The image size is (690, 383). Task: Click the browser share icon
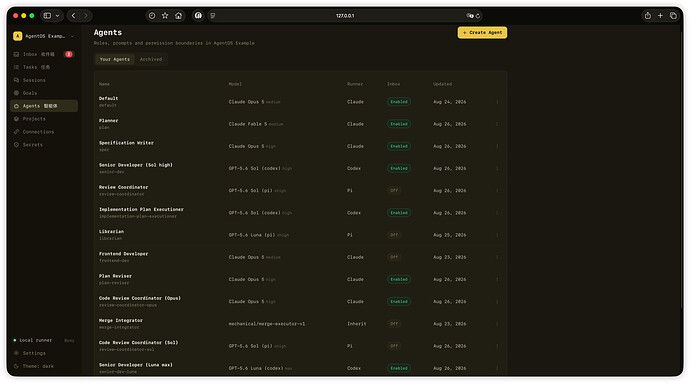pyautogui.click(x=648, y=16)
